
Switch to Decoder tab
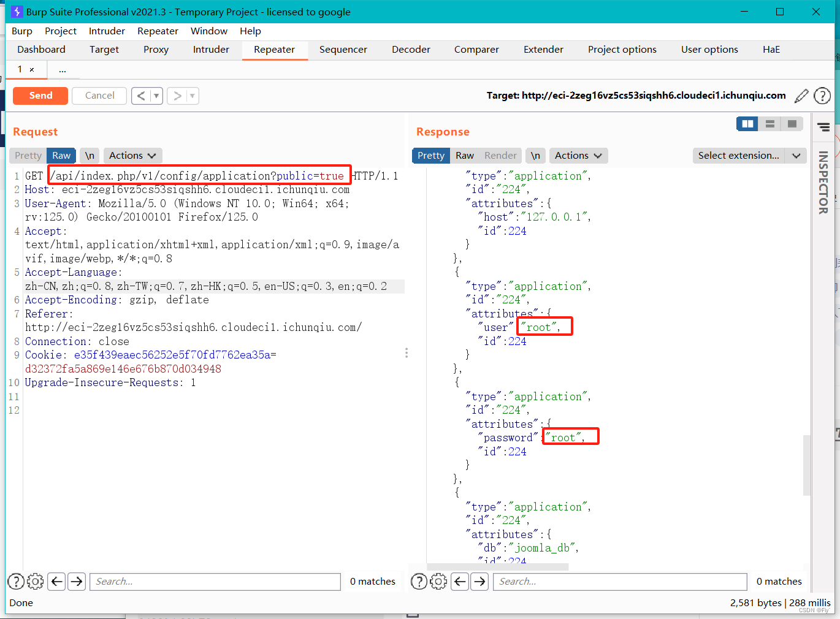[411, 50]
